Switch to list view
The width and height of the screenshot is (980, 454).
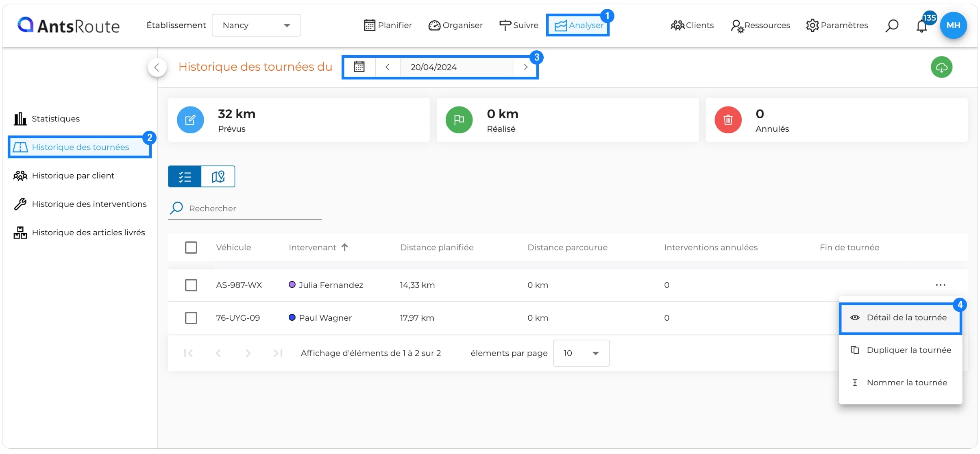(x=185, y=176)
